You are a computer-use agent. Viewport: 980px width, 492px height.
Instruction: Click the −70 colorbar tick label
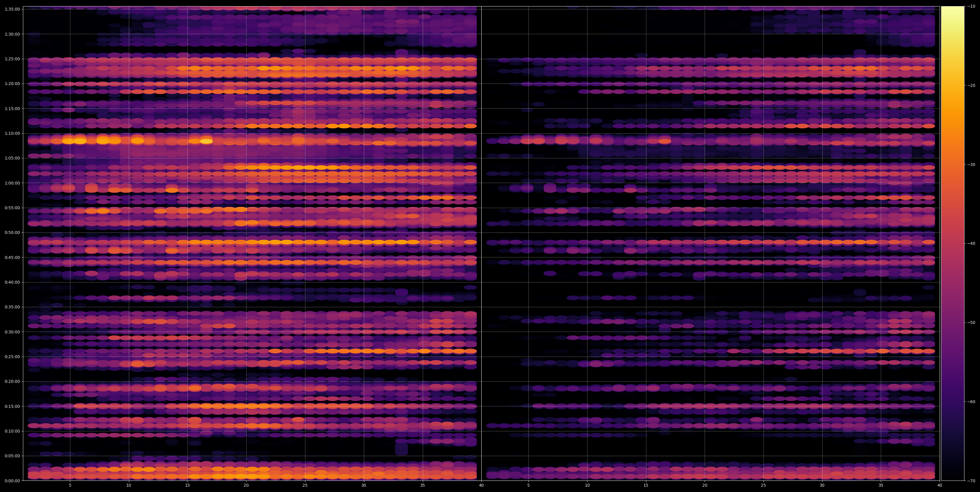(971, 481)
